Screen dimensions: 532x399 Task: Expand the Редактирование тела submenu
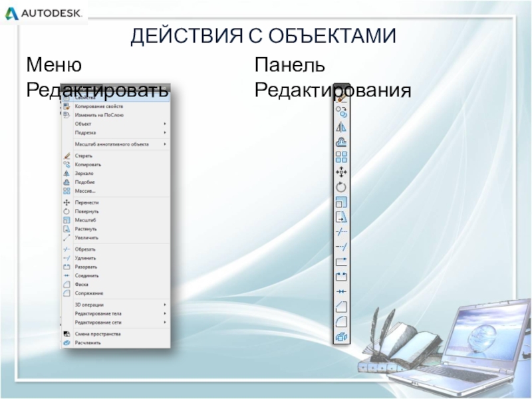tap(115, 313)
